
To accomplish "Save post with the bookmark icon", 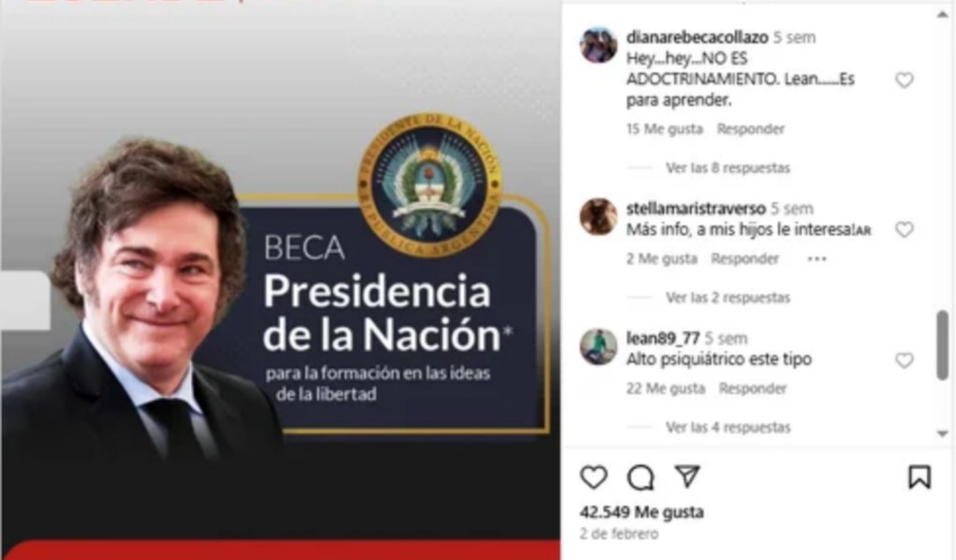I will click(920, 477).
